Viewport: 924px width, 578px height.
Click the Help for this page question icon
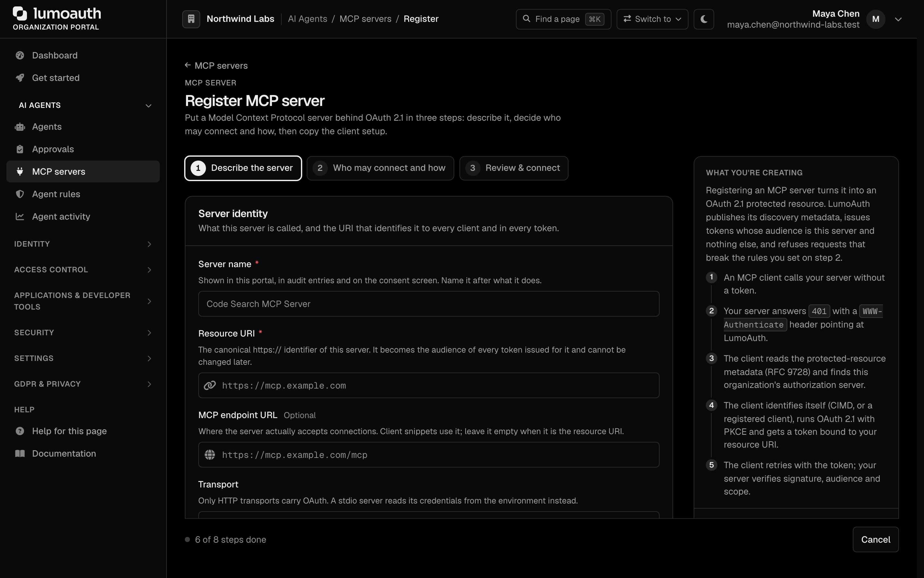[20, 431]
